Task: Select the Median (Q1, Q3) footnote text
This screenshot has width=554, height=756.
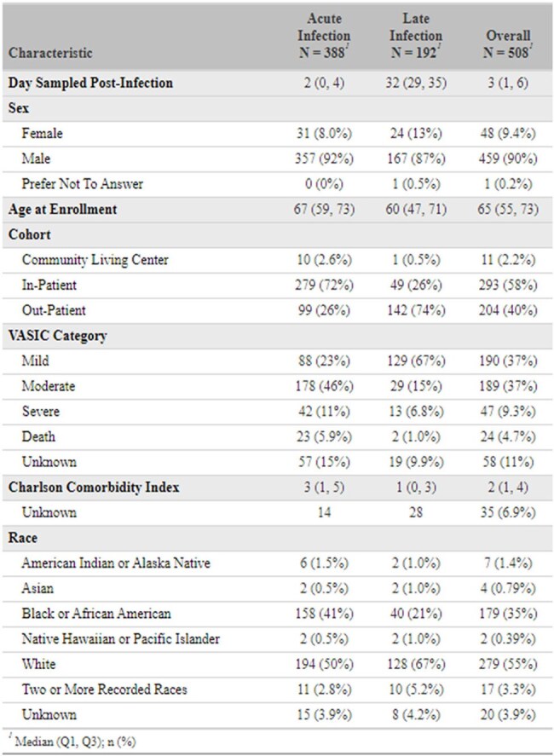Action: click(75, 741)
